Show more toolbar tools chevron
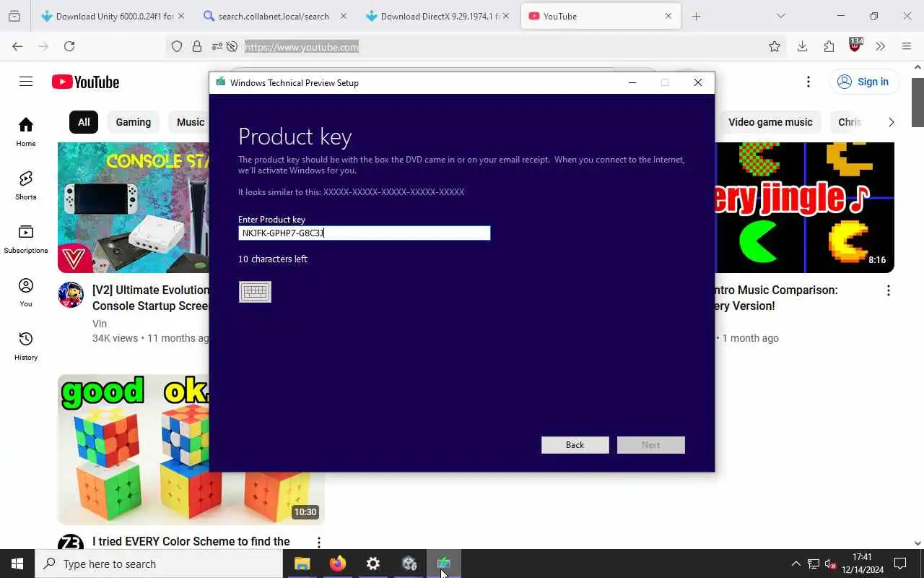This screenshot has width=924, height=578. (x=880, y=46)
